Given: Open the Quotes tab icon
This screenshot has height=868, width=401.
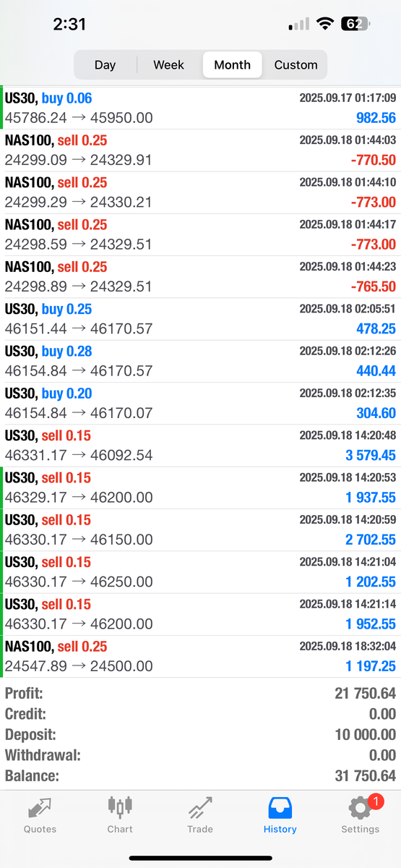Looking at the screenshot, I should point(40,808).
